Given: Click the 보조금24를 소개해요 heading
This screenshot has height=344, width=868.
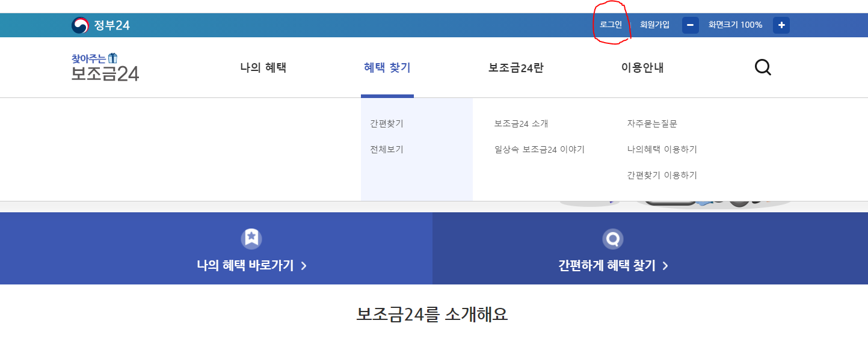Looking at the screenshot, I should (432, 314).
